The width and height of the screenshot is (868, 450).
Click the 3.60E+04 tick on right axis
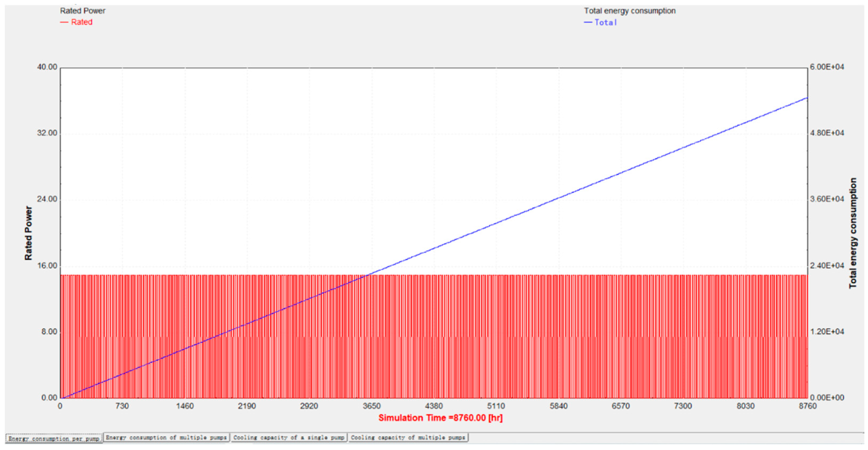(x=827, y=199)
